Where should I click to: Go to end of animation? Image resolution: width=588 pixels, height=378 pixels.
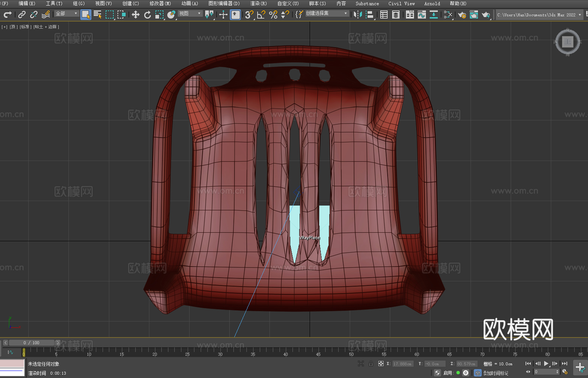point(565,364)
